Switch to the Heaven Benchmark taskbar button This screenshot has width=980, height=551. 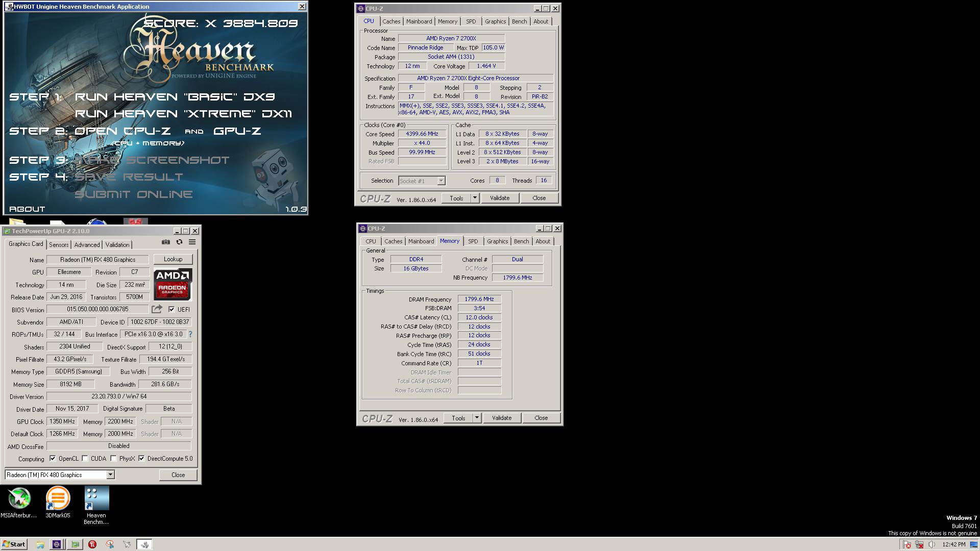tap(144, 544)
